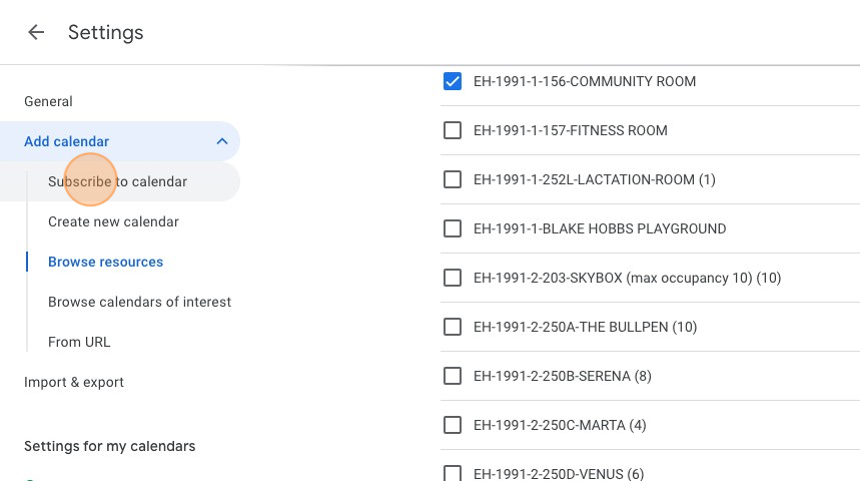Viewport: 860px width, 481px height.
Task: Tick the 250B-SERENA checkbox
Action: point(452,376)
